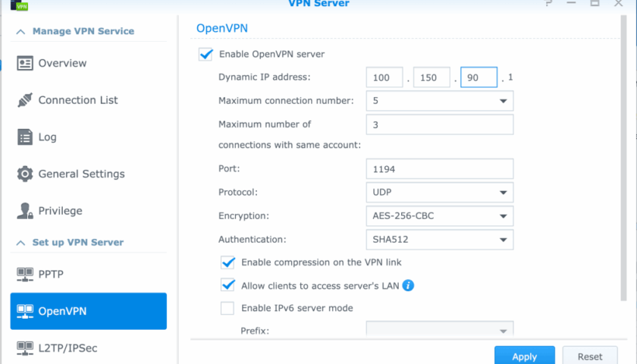This screenshot has width=637, height=364.
Task: Click the Overview icon in sidebar
Action: 25,63
